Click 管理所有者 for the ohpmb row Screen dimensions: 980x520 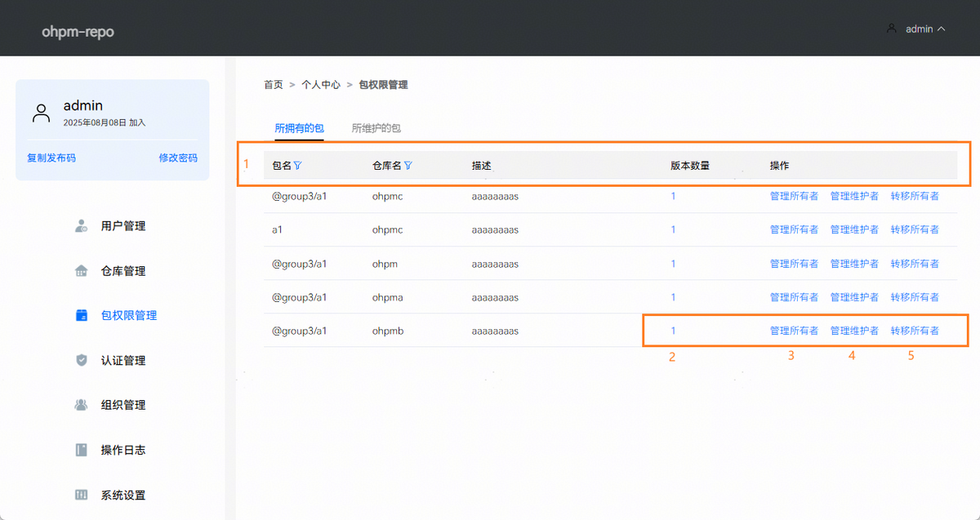(794, 331)
